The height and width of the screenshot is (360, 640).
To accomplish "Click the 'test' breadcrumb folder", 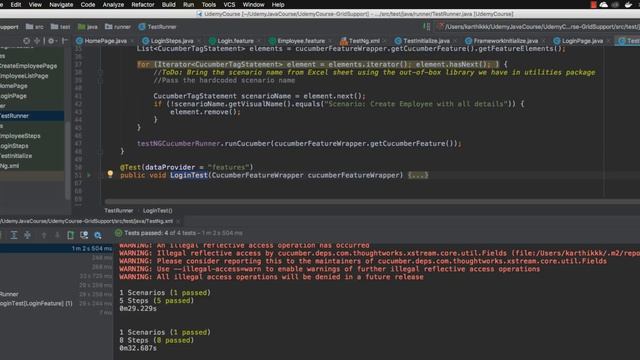I will pos(60,27).
